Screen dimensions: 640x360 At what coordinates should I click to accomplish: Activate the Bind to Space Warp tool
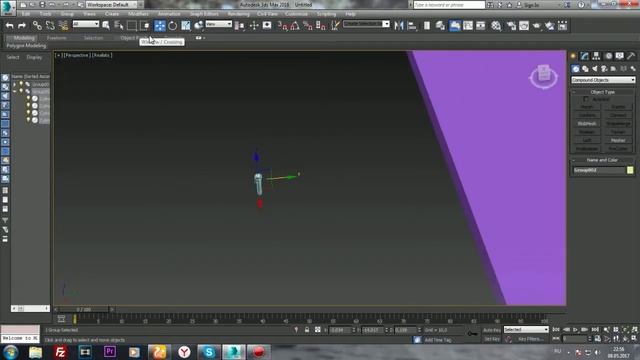63,26
